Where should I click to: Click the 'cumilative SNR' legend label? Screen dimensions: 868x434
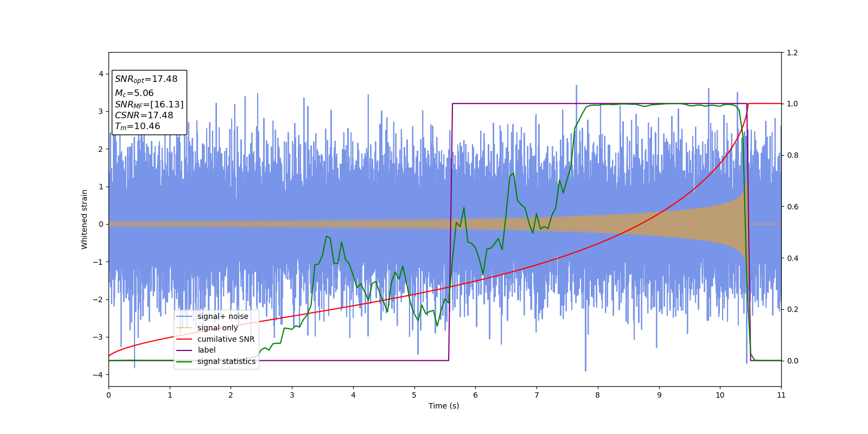tap(226, 339)
